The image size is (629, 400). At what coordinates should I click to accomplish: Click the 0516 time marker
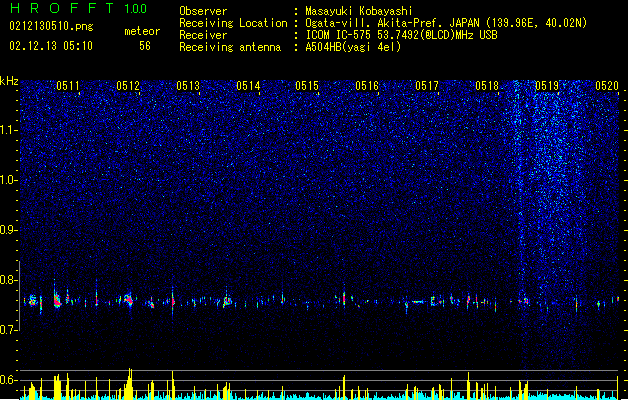point(367,86)
